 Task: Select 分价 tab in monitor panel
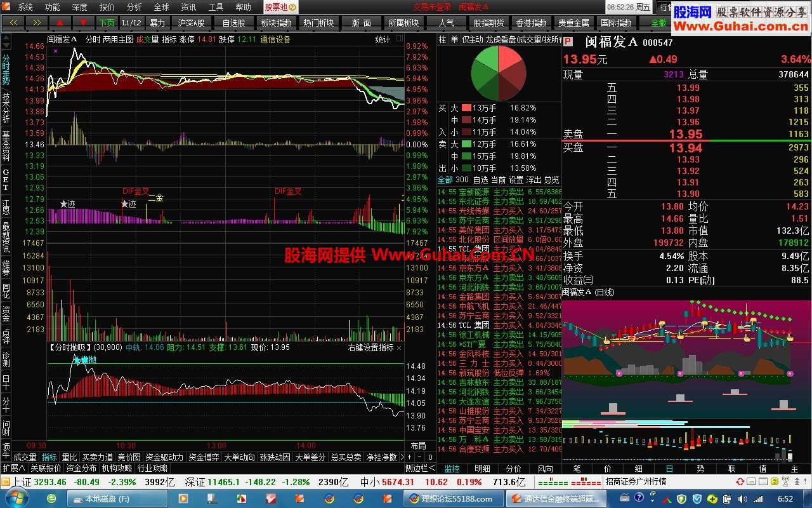[x=514, y=469]
